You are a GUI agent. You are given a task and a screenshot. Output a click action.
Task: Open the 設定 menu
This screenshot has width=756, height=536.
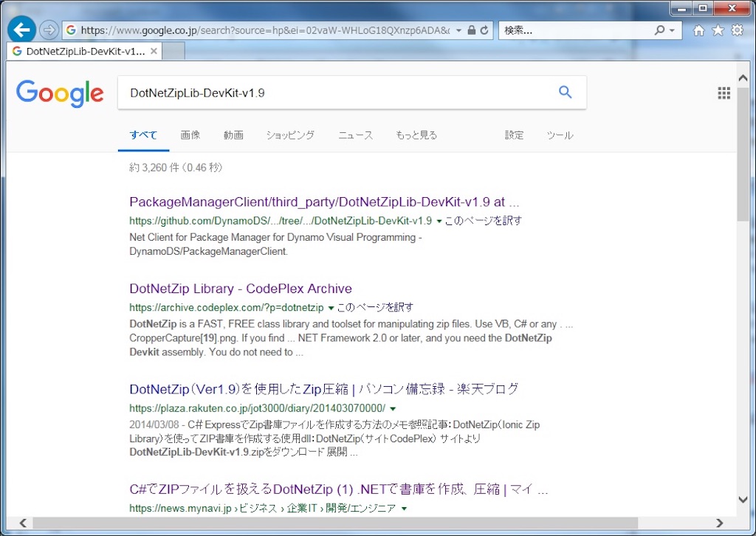tap(514, 135)
